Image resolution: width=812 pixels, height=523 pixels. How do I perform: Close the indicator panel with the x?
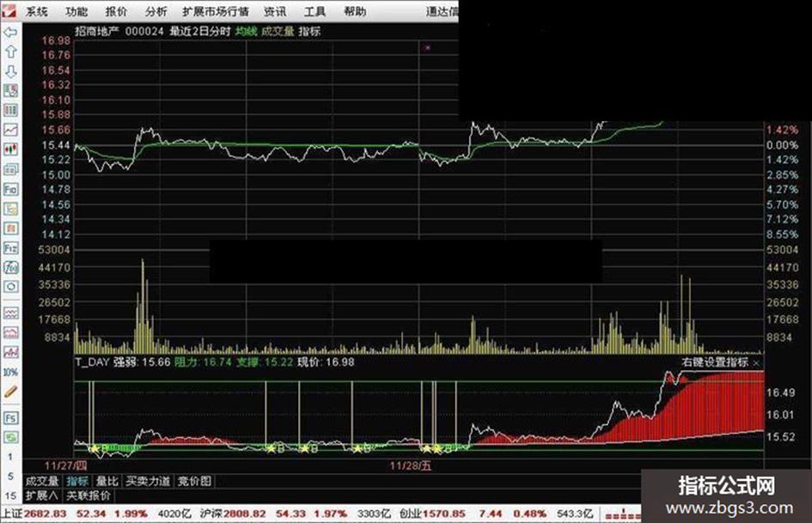(x=756, y=363)
